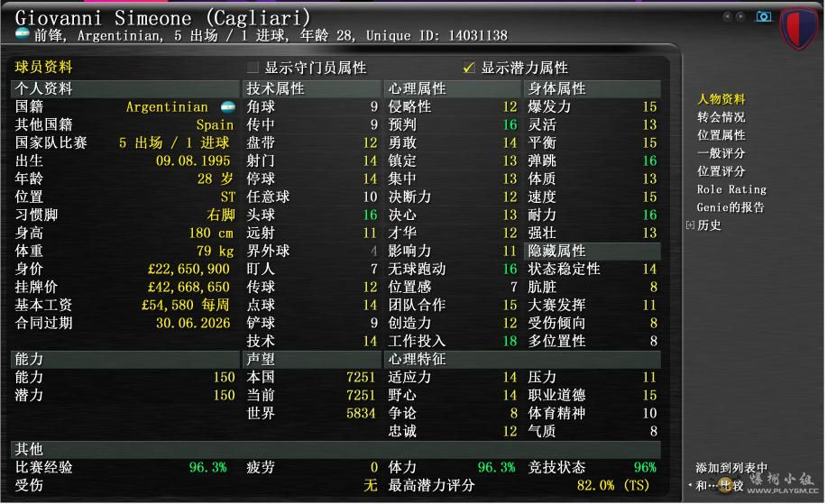Click the Cagliari club crest
Viewport: 827px width, 504px height.
[x=799, y=28]
